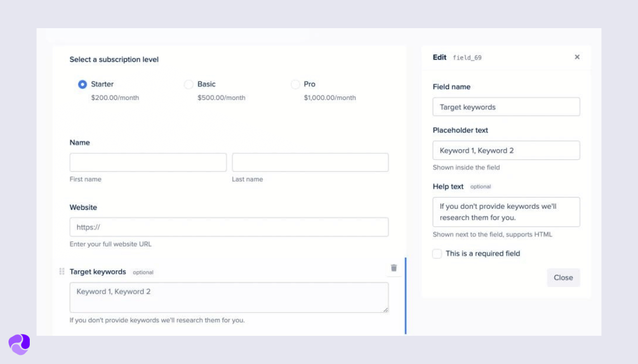Focus the Placeholder text input
The height and width of the screenshot is (364, 638).
pos(506,150)
